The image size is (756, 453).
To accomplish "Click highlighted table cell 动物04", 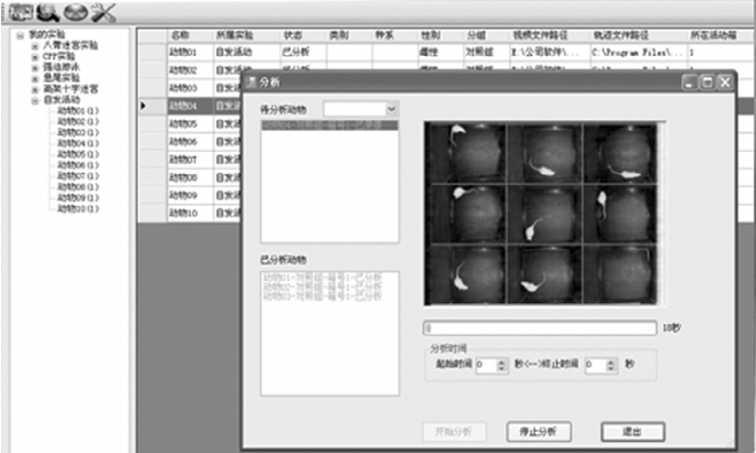I will [x=190, y=106].
